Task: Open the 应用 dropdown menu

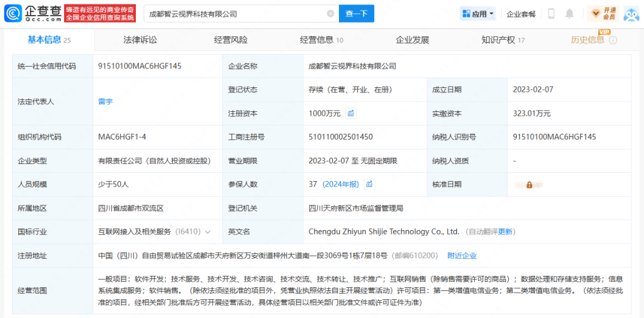Action: click(x=478, y=14)
